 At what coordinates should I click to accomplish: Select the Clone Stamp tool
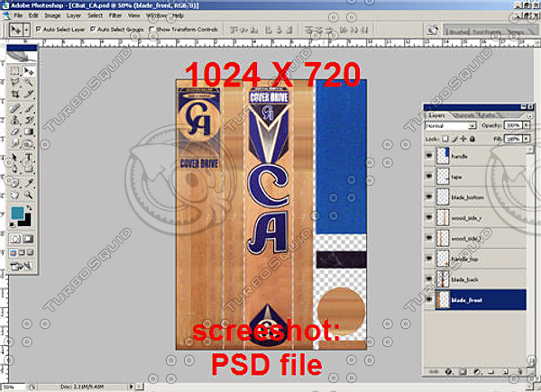coord(14,120)
